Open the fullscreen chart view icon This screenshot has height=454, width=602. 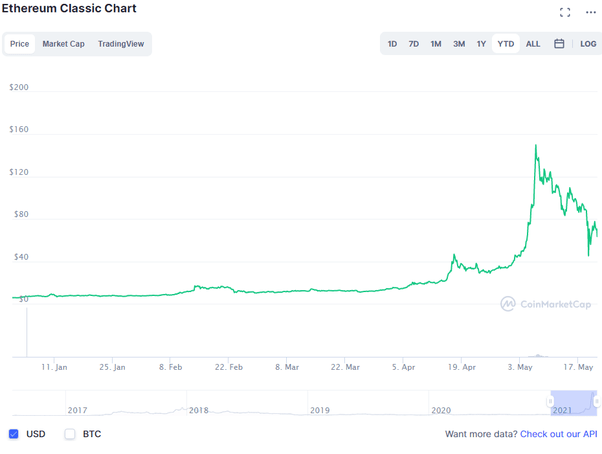pos(565,12)
